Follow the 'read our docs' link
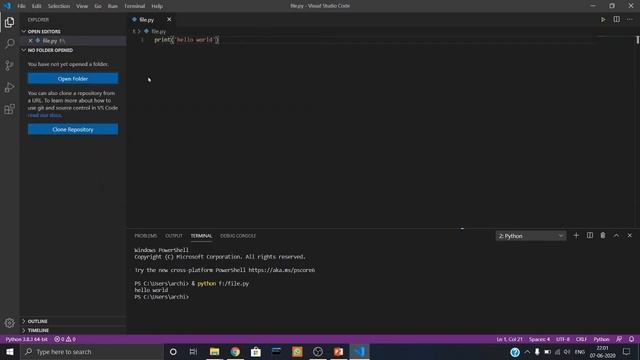 tap(45, 115)
